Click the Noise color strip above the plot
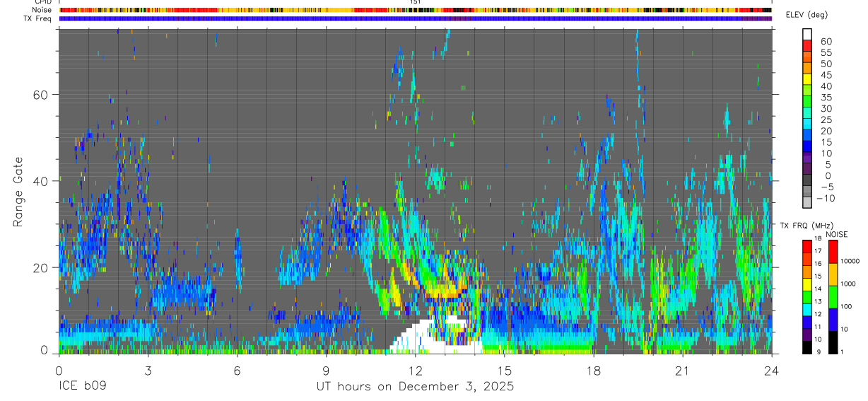 [x=415, y=10]
